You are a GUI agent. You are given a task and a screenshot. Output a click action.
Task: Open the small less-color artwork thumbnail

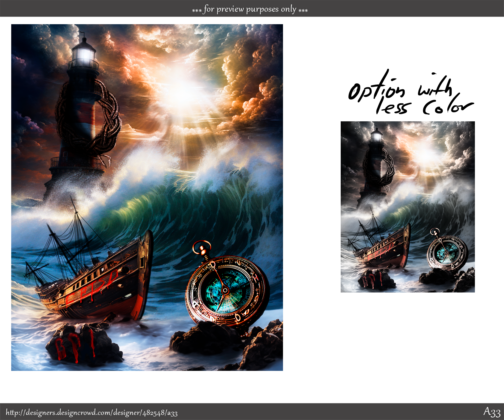(x=407, y=207)
